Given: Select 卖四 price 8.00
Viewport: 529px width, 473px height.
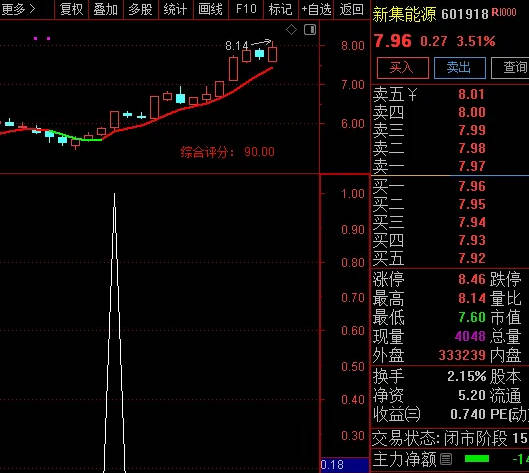Looking at the screenshot, I should click(471, 112).
